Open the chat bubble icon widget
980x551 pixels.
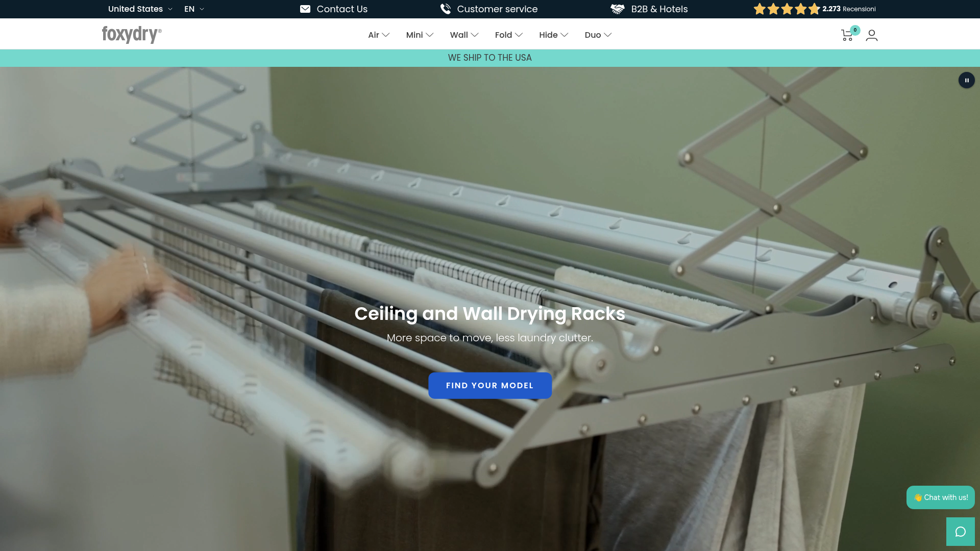(961, 532)
